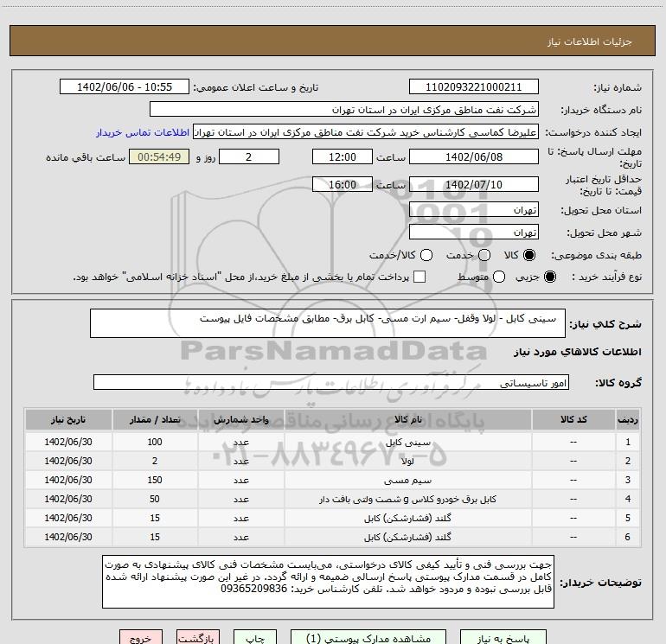Click the ردیف column header
The width and height of the screenshot is (666, 644).
[x=628, y=419]
